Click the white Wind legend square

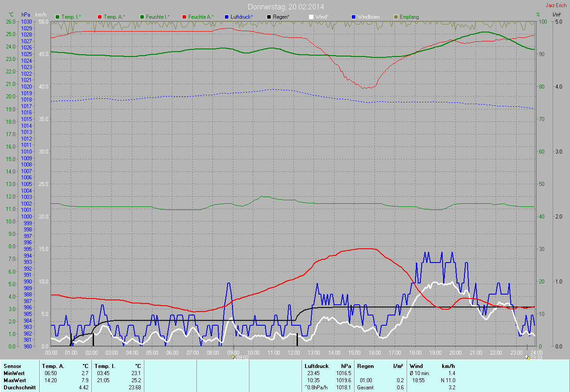311,17
